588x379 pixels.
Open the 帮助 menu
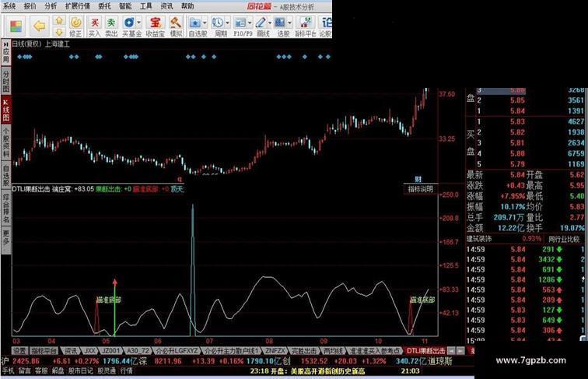pyautogui.click(x=187, y=6)
